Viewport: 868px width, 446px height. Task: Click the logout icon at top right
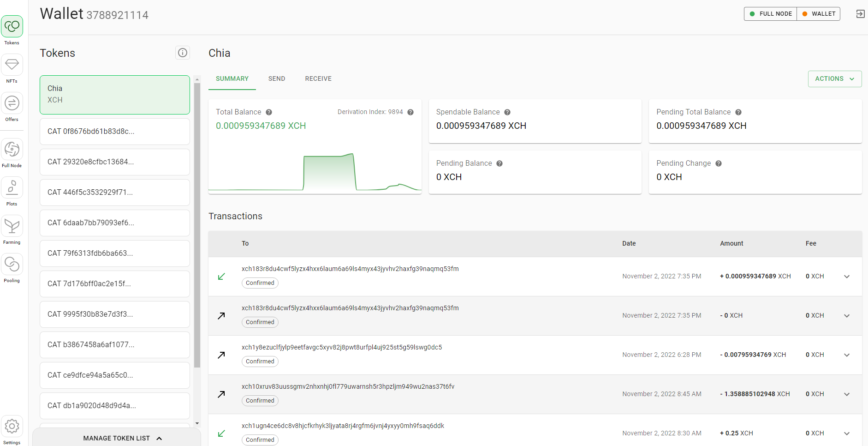point(860,14)
